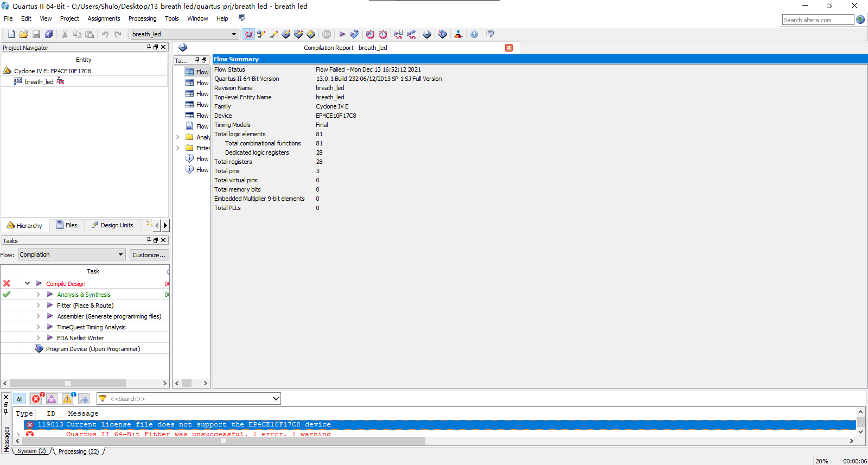Click the Paste clipboard icon

(x=90, y=34)
